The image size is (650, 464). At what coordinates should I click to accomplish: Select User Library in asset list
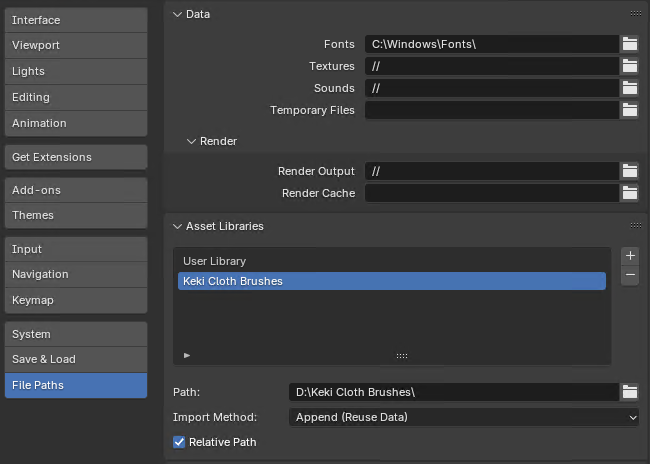click(392, 261)
